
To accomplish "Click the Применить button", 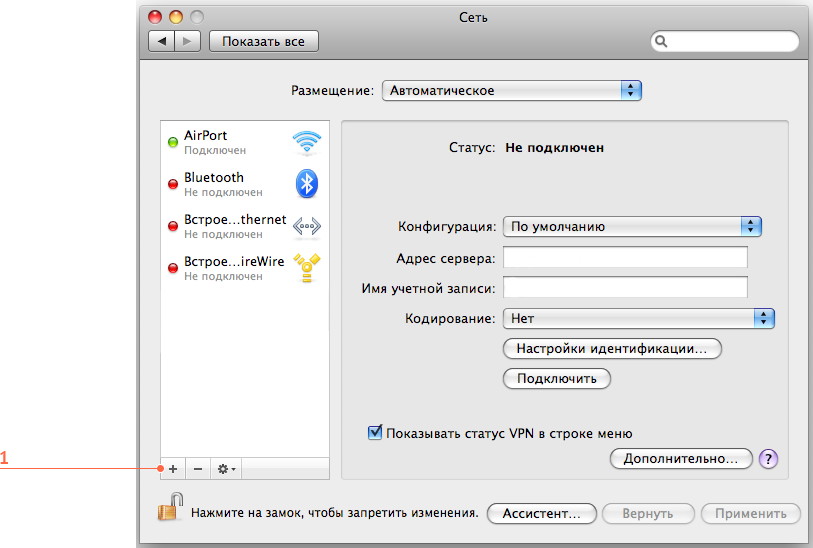I will click(751, 513).
